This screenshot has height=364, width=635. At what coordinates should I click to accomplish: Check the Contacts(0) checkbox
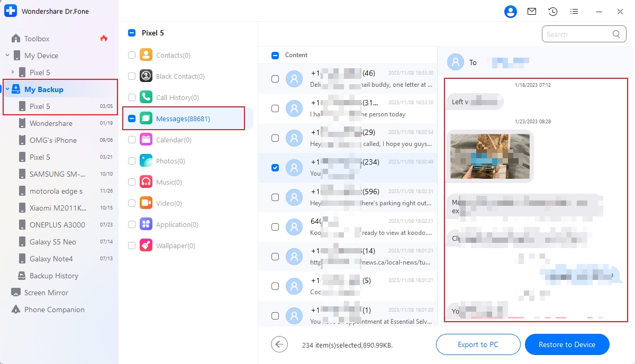click(x=132, y=55)
